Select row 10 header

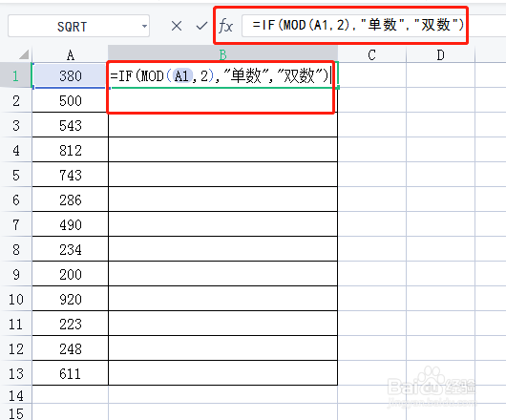[16, 299]
